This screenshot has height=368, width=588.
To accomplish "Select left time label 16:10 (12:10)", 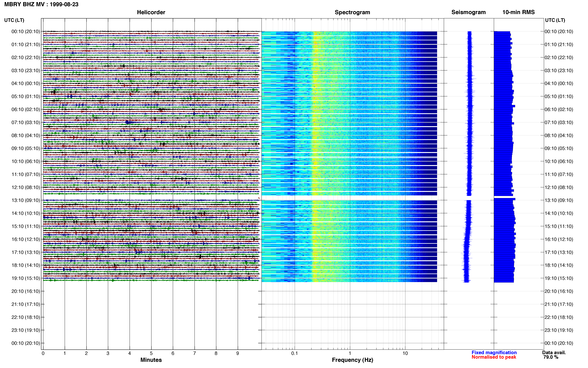I will 26,239.
